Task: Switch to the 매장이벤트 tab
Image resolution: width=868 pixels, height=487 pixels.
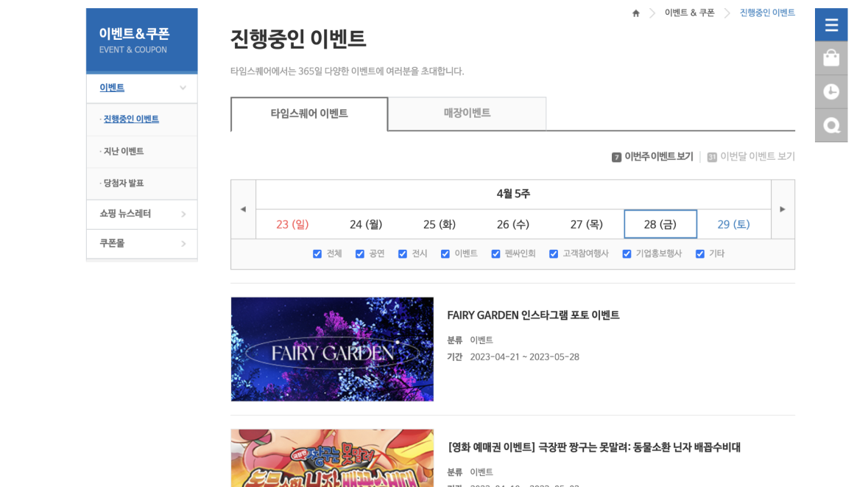Action: tap(467, 113)
